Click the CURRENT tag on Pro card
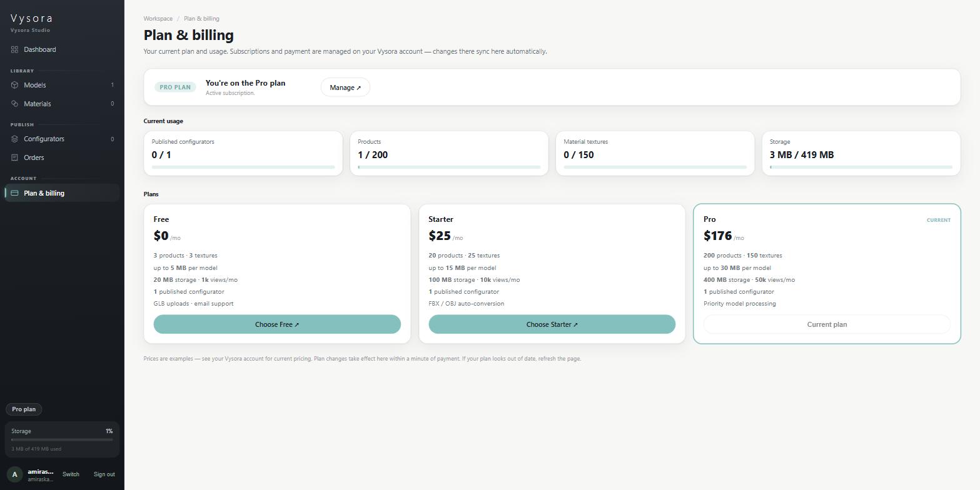This screenshot has width=980, height=490. (x=938, y=220)
